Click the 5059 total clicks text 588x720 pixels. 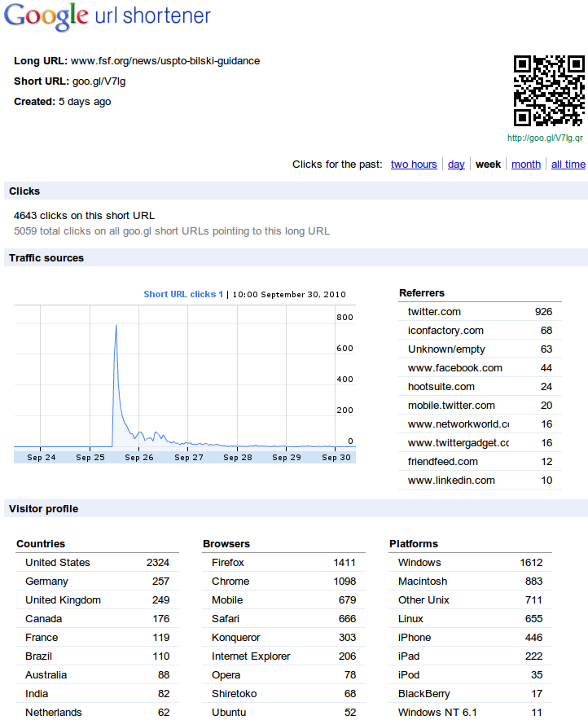(x=172, y=231)
